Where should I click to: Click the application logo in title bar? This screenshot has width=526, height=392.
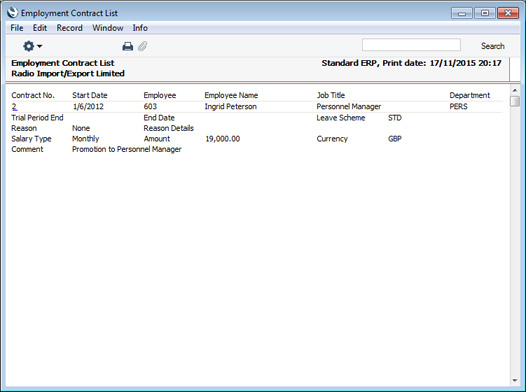(12, 13)
